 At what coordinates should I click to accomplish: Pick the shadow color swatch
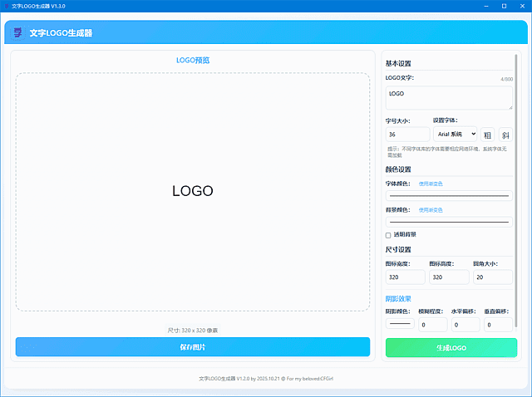[x=400, y=324]
